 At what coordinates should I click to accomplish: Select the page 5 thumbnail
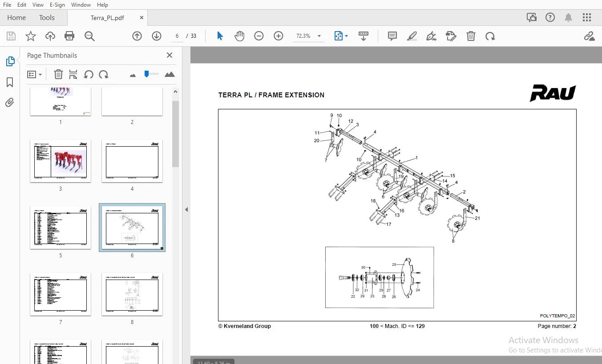tap(61, 228)
